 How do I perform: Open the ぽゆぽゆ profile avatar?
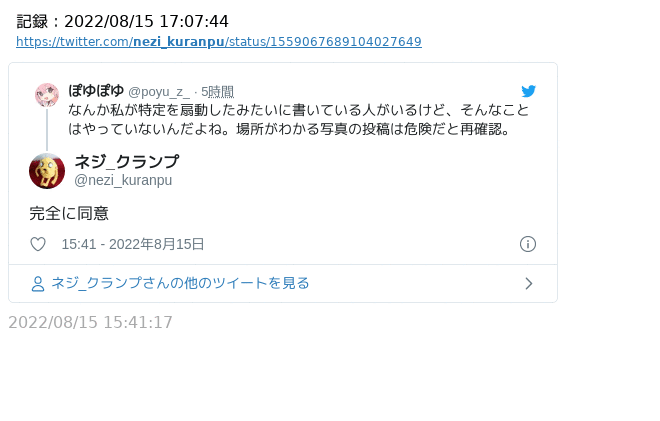coord(47,95)
